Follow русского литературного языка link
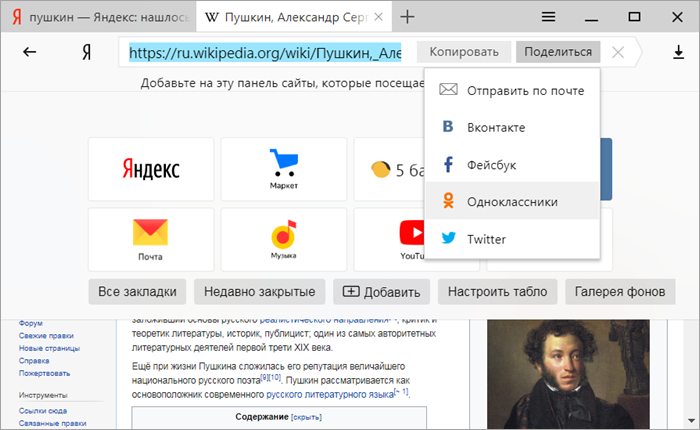 [x=330, y=395]
